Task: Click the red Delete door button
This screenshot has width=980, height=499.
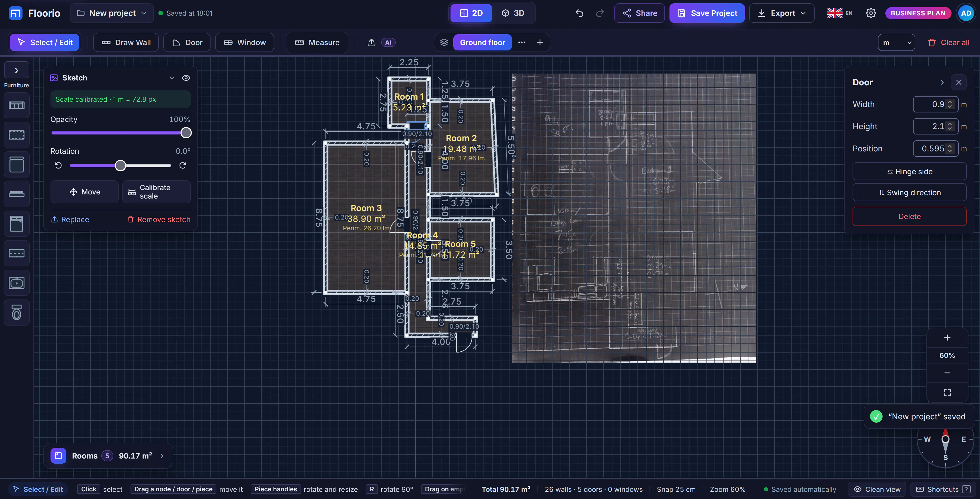Action: (x=909, y=216)
